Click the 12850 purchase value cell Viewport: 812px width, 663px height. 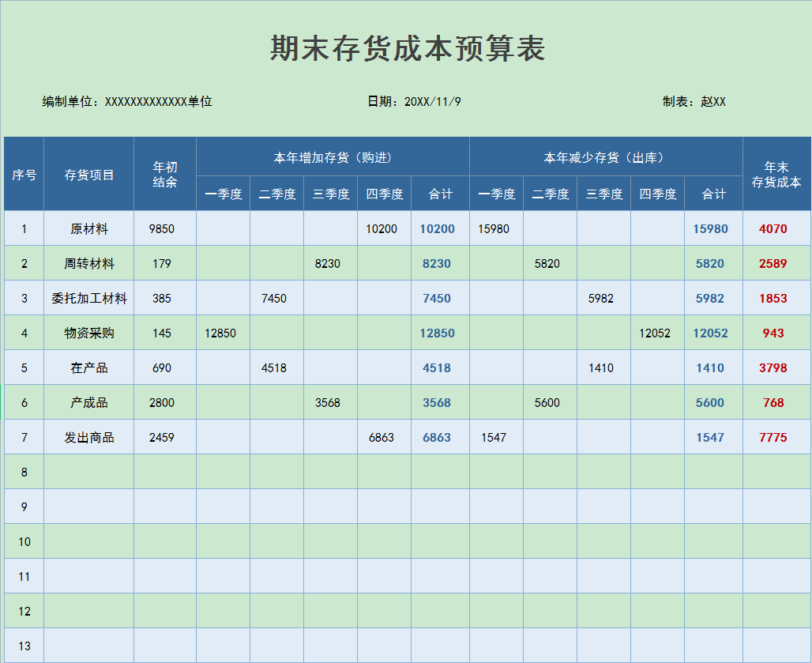point(221,333)
